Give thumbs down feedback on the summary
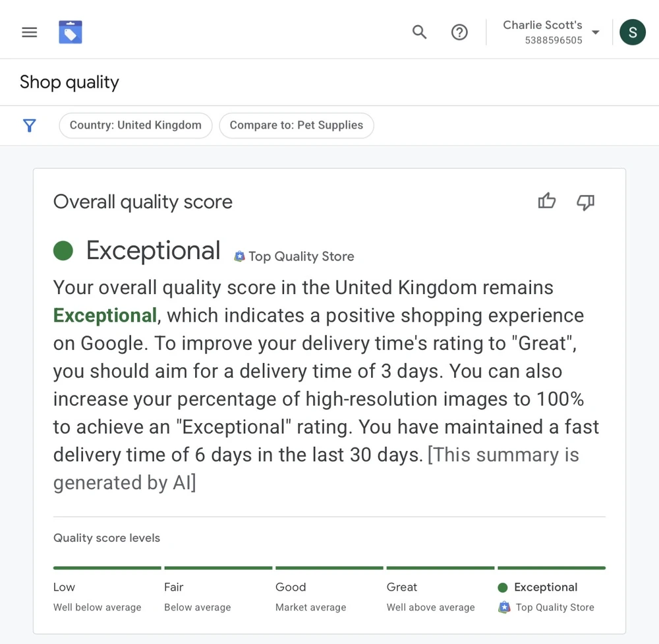 coord(585,202)
